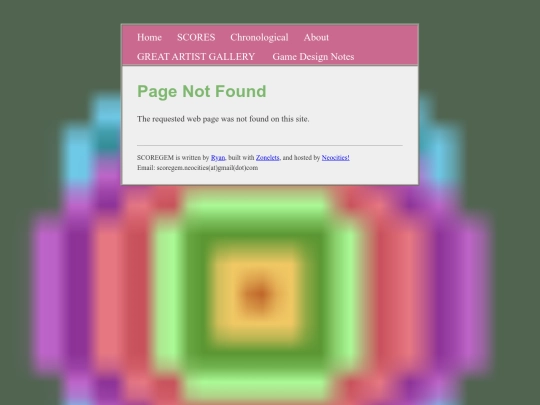Click the scoregem.neocities email address text

[207, 168]
